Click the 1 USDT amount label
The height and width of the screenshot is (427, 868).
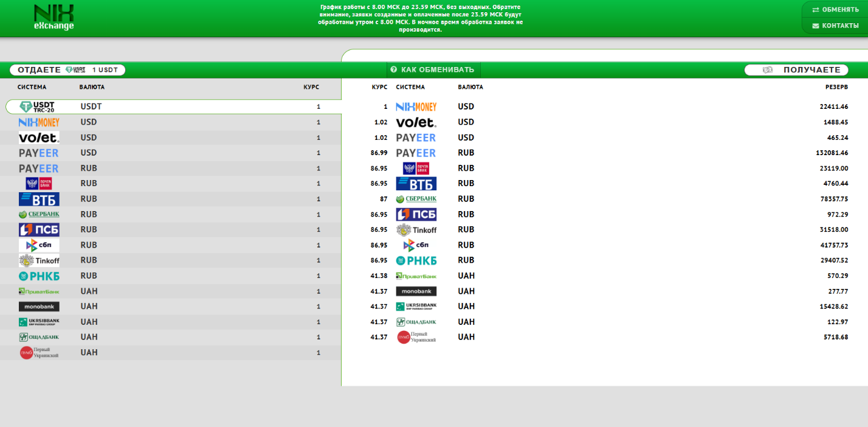pos(105,70)
